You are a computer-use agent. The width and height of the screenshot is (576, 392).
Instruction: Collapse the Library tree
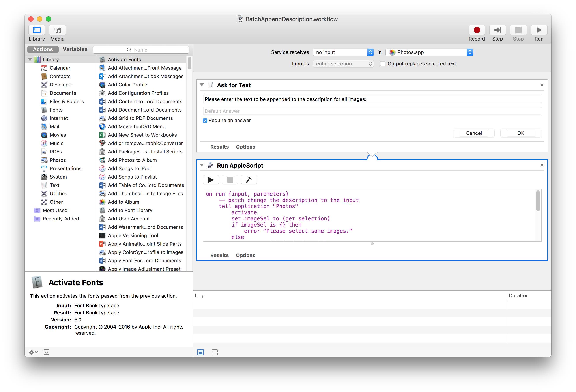coord(30,60)
